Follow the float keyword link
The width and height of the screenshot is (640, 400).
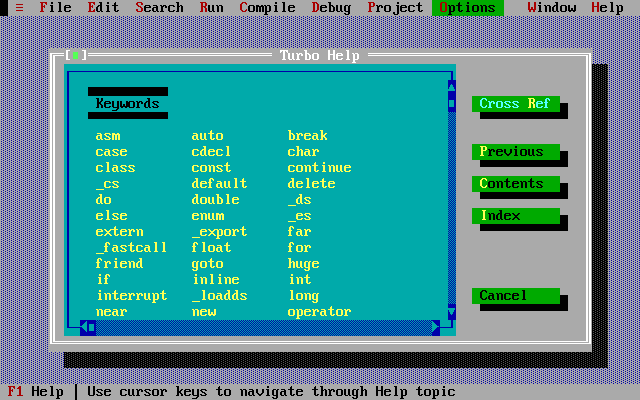211,247
